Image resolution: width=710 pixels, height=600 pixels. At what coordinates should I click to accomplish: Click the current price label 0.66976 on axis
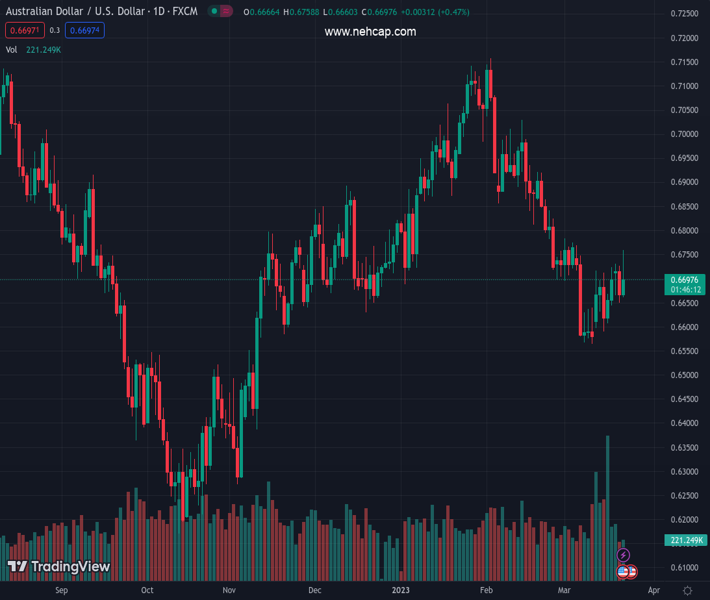(x=686, y=280)
